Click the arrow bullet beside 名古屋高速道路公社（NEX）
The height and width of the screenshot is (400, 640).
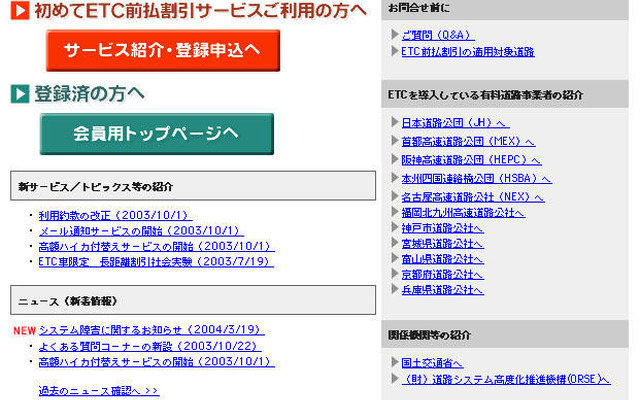point(394,196)
